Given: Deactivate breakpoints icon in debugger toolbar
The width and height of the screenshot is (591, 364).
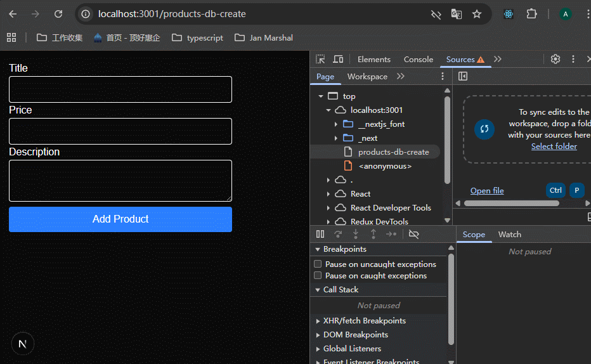Looking at the screenshot, I should (x=413, y=234).
